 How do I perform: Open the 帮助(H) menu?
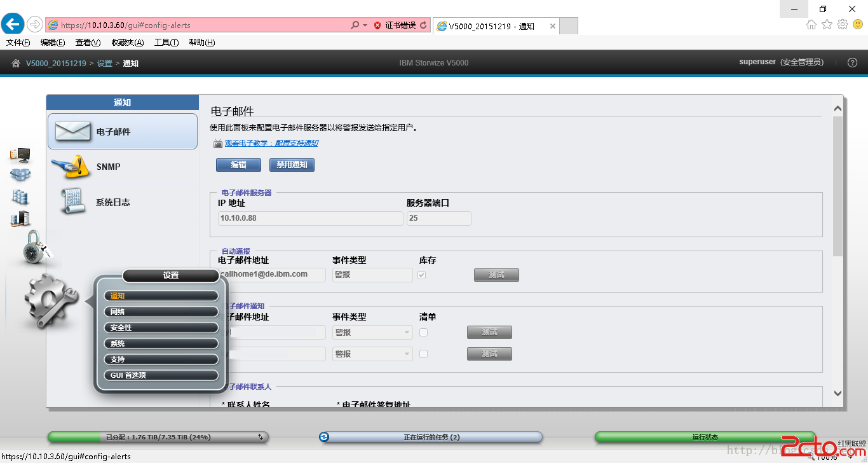202,43
